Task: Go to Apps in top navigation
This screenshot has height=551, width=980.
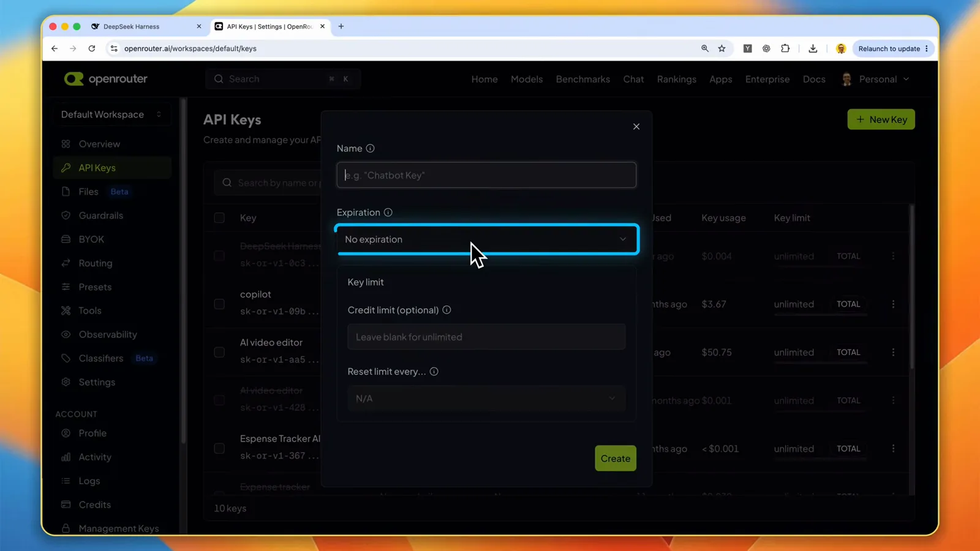Action: pyautogui.click(x=721, y=79)
